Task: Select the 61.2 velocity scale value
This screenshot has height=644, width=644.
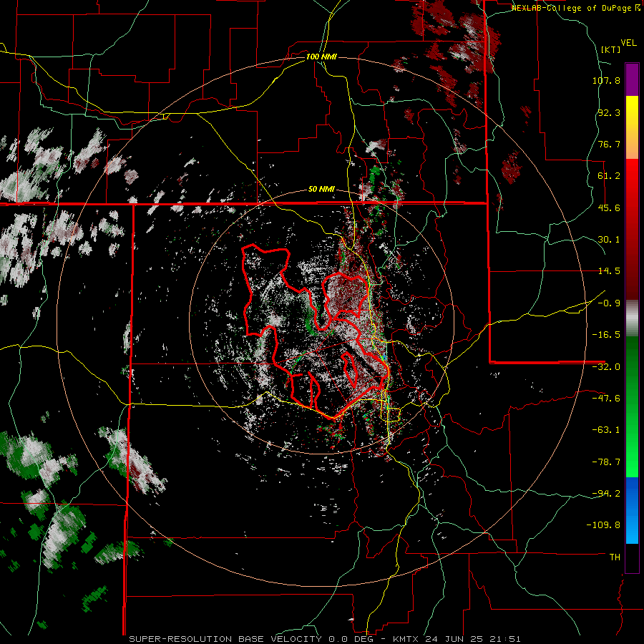Action: tap(609, 176)
